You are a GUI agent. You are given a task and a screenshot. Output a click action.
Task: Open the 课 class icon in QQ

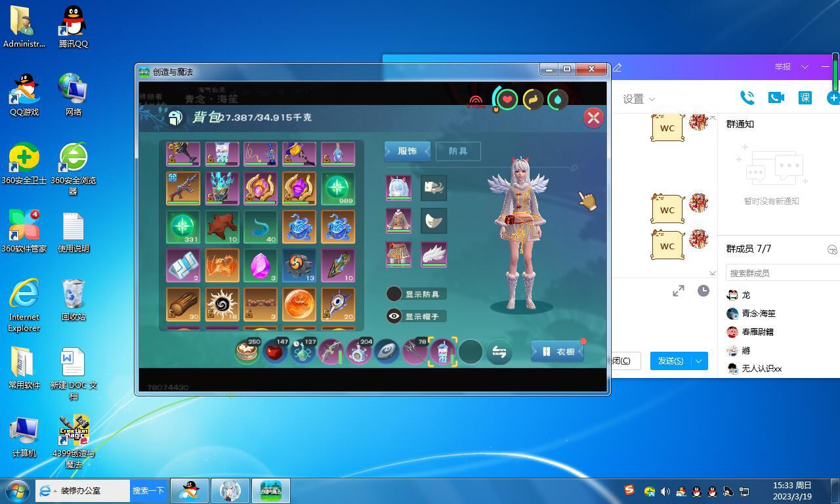(805, 98)
